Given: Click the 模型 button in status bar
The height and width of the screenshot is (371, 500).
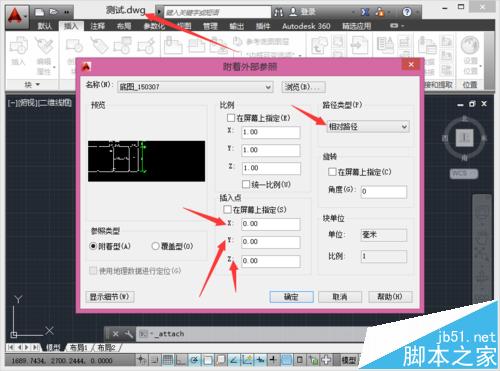Looking at the screenshot, I should click(x=349, y=360).
